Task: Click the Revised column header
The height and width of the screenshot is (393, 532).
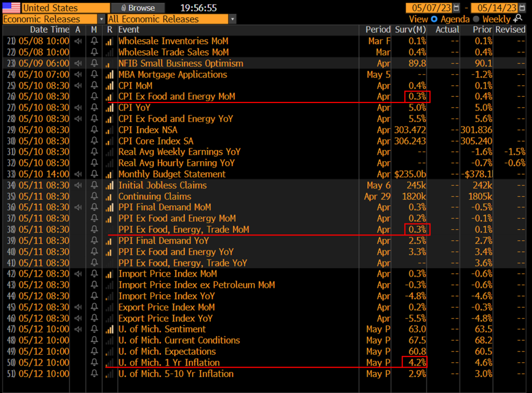Action: (510, 30)
